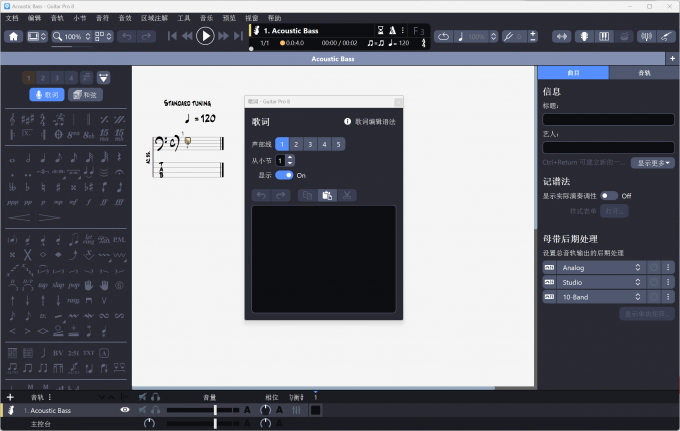The image size is (680, 431).
Task: Toggle Acoustic Bass track visibility eye
Action: (x=125, y=410)
